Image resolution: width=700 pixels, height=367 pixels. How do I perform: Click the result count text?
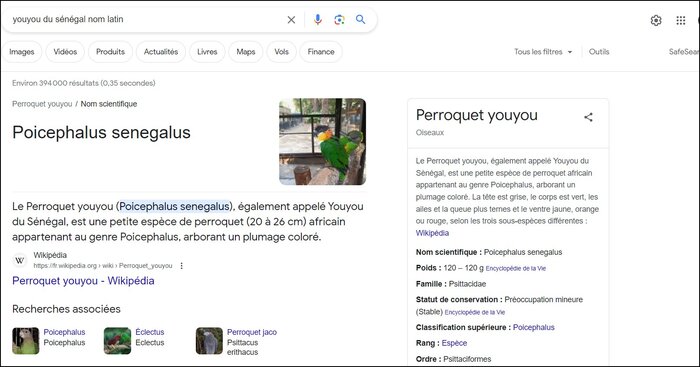tap(83, 83)
